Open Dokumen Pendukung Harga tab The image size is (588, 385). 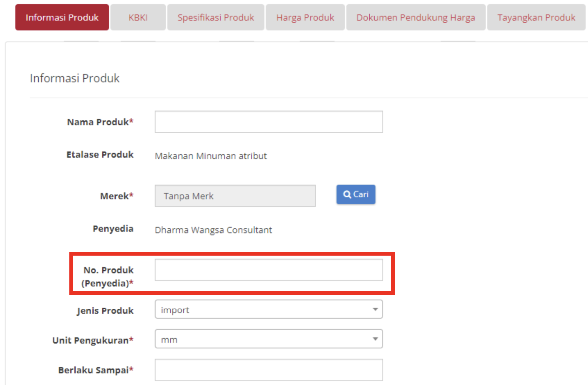click(416, 17)
